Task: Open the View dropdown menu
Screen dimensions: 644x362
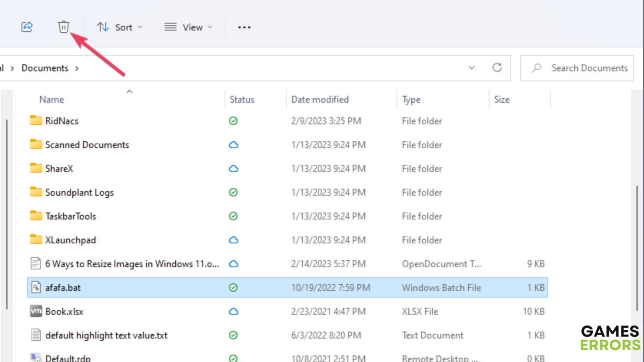Action: pyautogui.click(x=188, y=27)
